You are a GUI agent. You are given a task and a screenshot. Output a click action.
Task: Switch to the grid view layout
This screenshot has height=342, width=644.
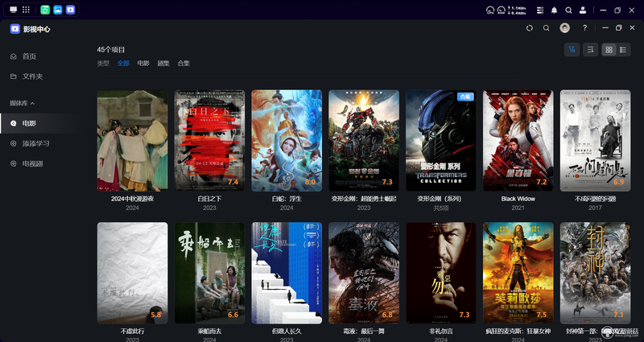click(609, 50)
